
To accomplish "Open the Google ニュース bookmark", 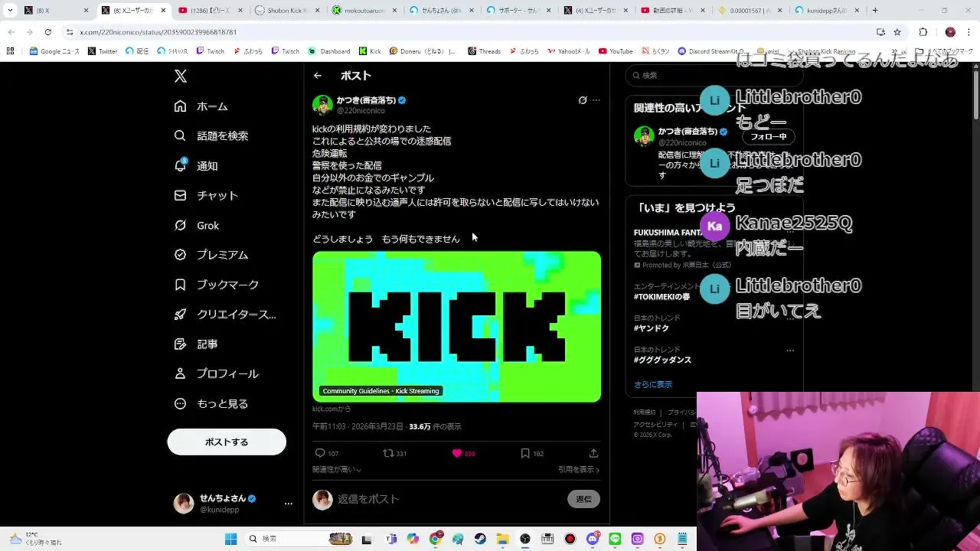I will (x=54, y=51).
